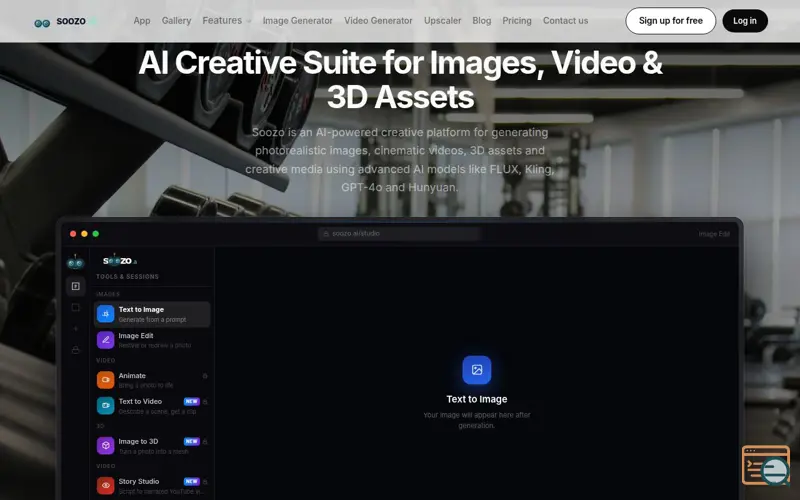Open the Image Generator page
The image size is (800, 500).
coord(297,21)
